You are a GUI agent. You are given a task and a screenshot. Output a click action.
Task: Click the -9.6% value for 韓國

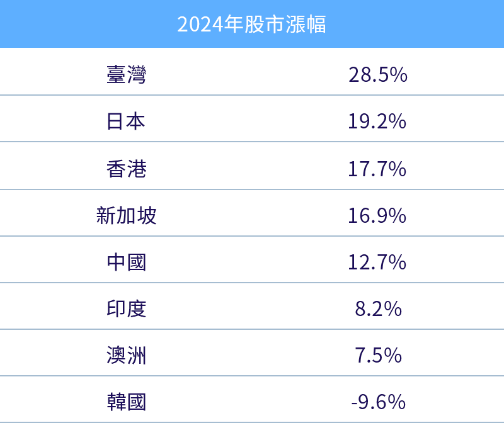coord(379,402)
